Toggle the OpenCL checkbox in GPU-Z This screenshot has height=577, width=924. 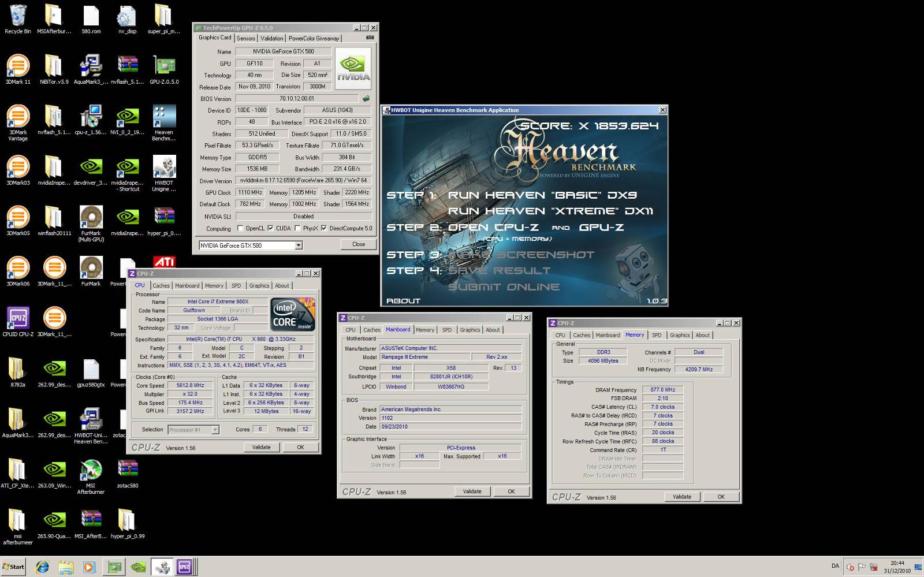pos(240,228)
